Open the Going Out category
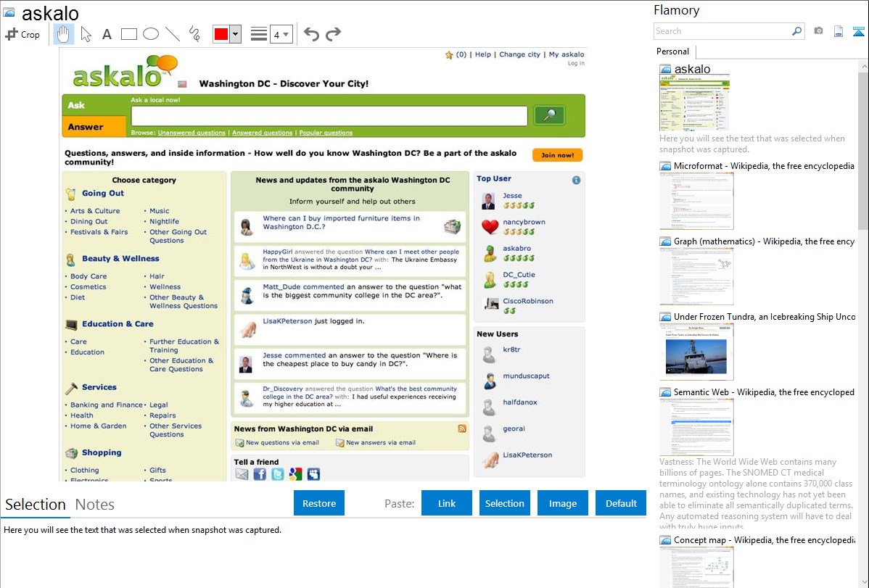This screenshot has width=869, height=588. 103,193
